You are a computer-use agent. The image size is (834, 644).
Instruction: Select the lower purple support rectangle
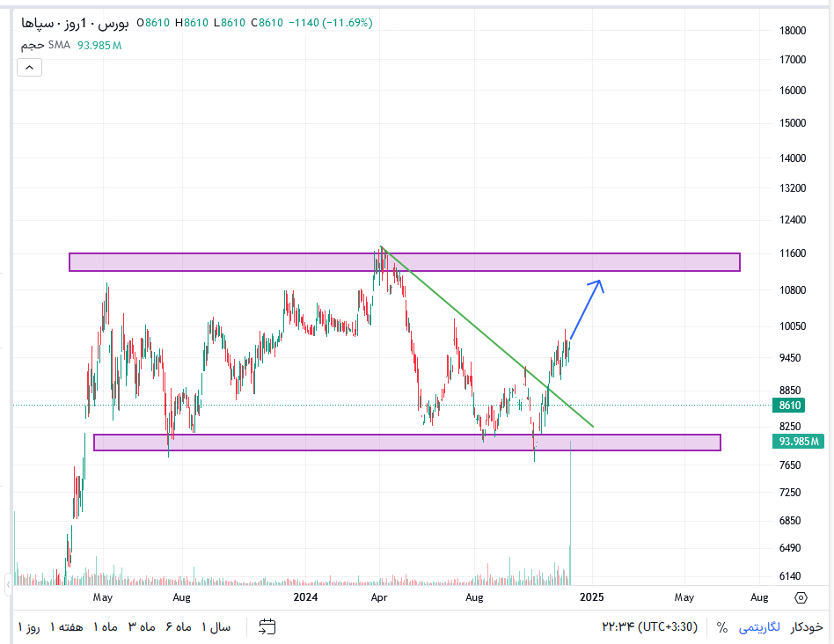[407, 443]
